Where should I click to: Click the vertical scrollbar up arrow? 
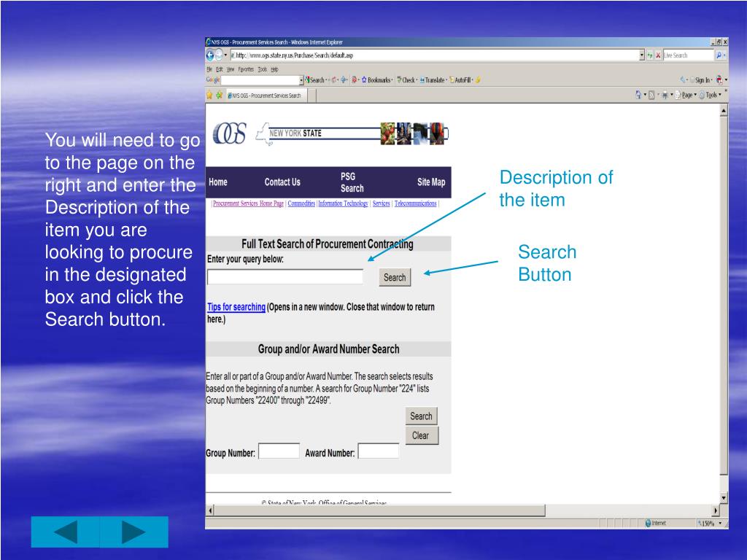coord(724,111)
